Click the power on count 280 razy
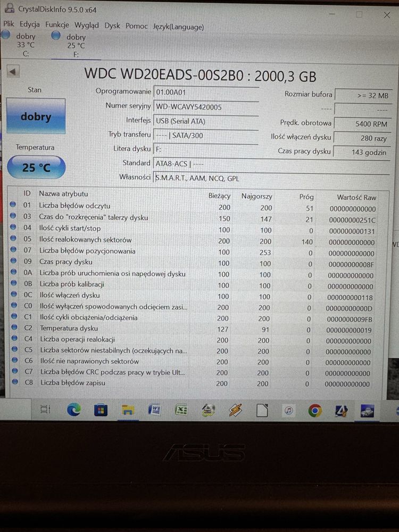 click(362, 138)
